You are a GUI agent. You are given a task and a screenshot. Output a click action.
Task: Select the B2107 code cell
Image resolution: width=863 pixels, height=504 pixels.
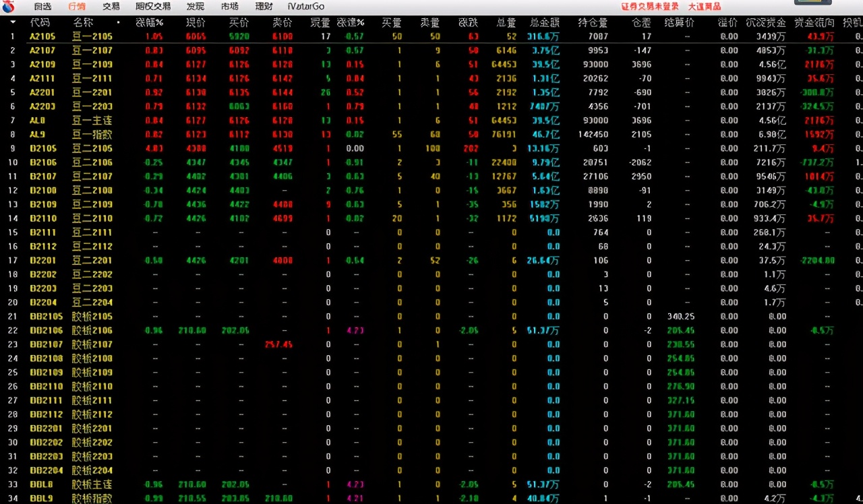point(42,177)
